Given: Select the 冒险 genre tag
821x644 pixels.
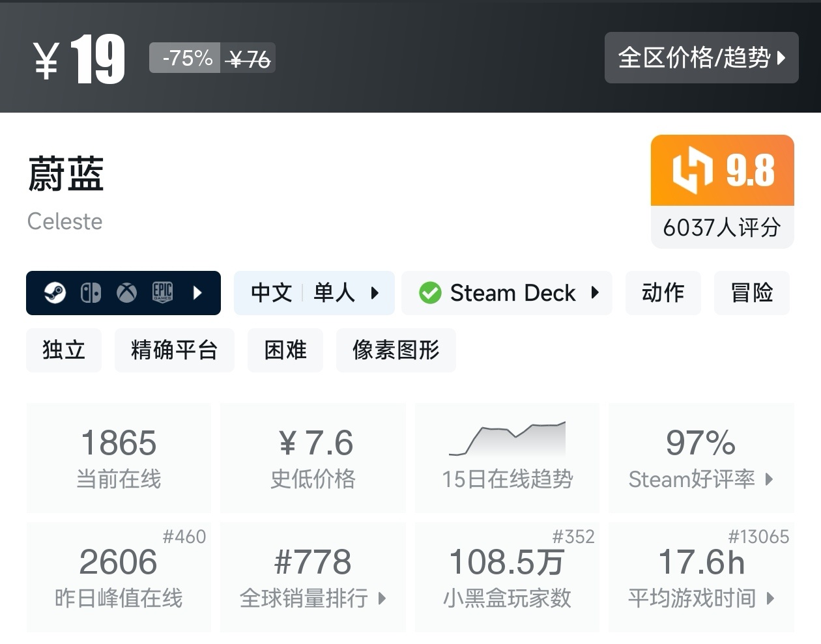Looking at the screenshot, I should (752, 293).
